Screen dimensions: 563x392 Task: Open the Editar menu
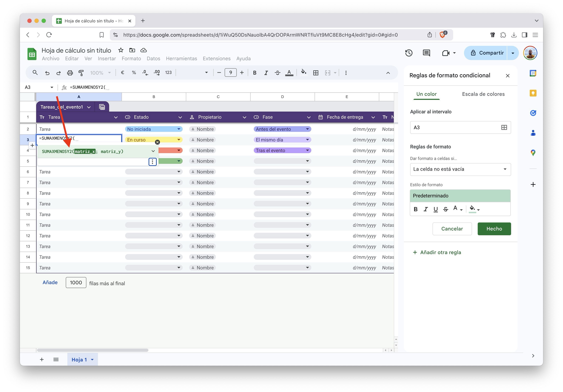tap(72, 59)
